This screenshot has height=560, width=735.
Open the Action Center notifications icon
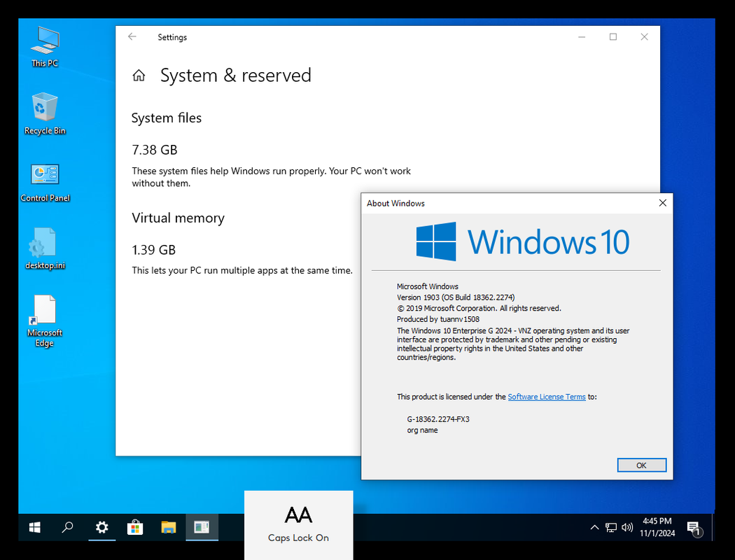click(694, 528)
